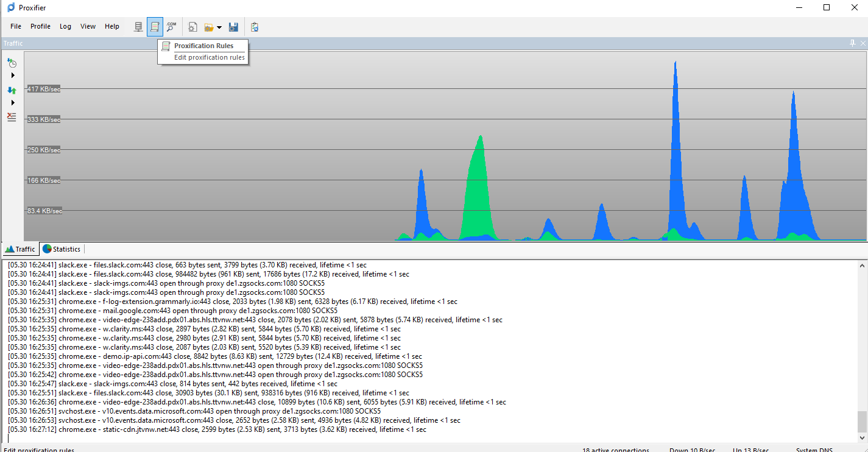Click System DNS in the status bar
The image size is (868, 452).
point(816,450)
